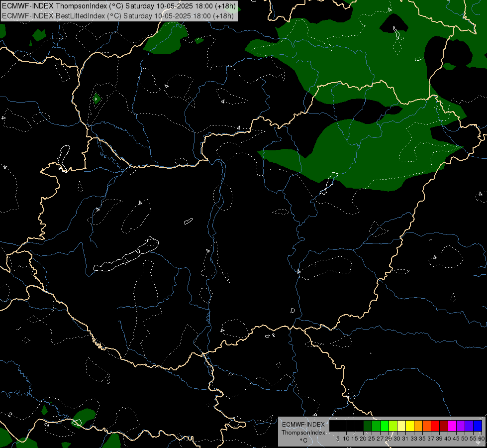
Task: Click the violet 50-55 legend swatch
Action: coord(469,426)
